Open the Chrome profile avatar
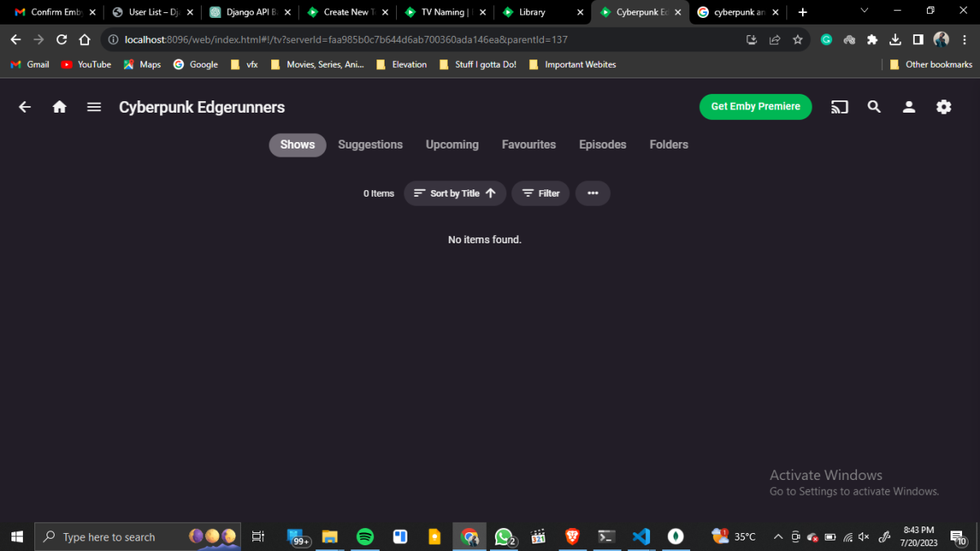This screenshot has width=980, height=551. pyautogui.click(x=941, y=39)
